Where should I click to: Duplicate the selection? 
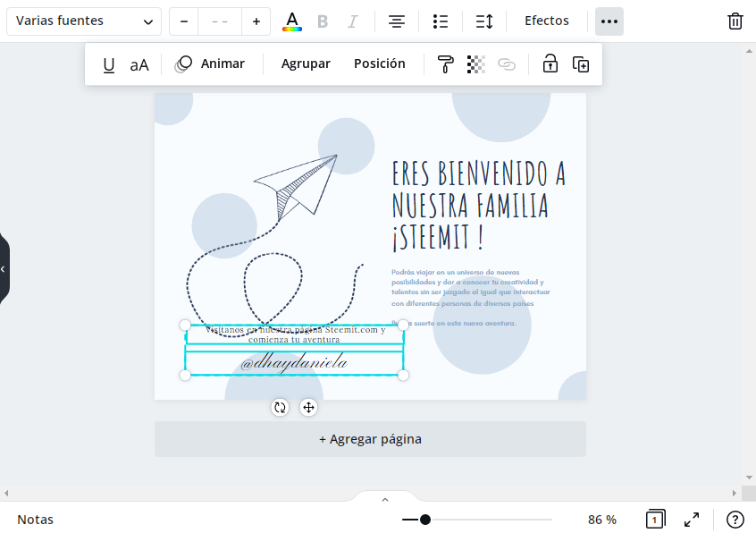click(x=581, y=64)
